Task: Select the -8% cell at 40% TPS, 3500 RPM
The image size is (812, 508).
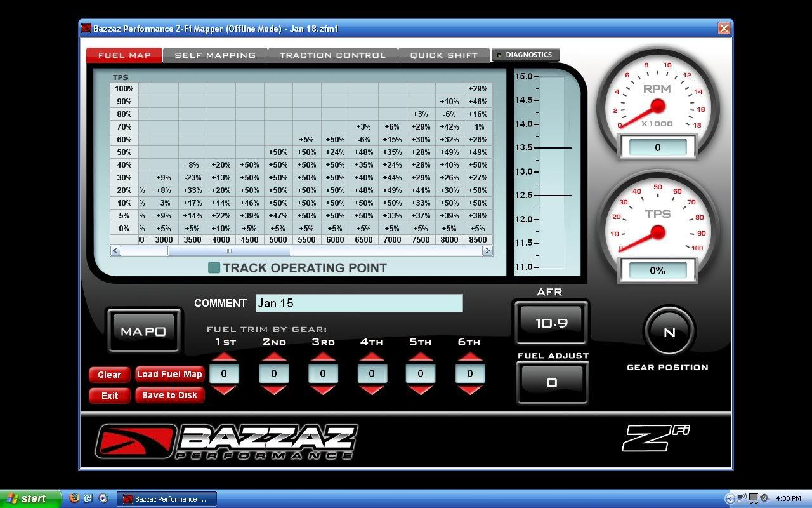Action: (x=192, y=165)
